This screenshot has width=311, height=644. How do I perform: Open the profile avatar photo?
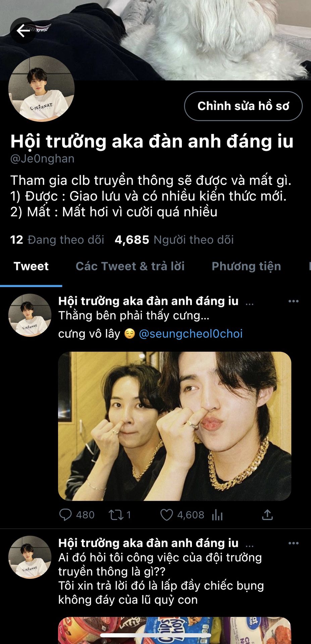(41, 89)
